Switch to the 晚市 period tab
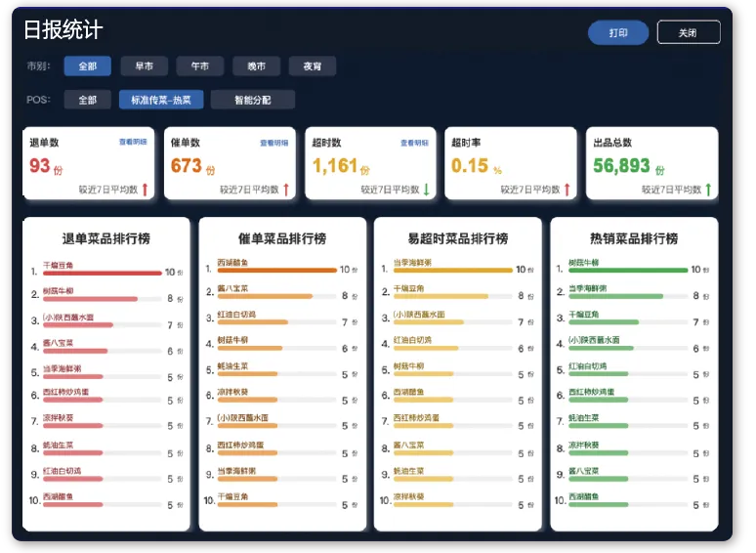This screenshot has height=553, width=756. pyautogui.click(x=257, y=66)
